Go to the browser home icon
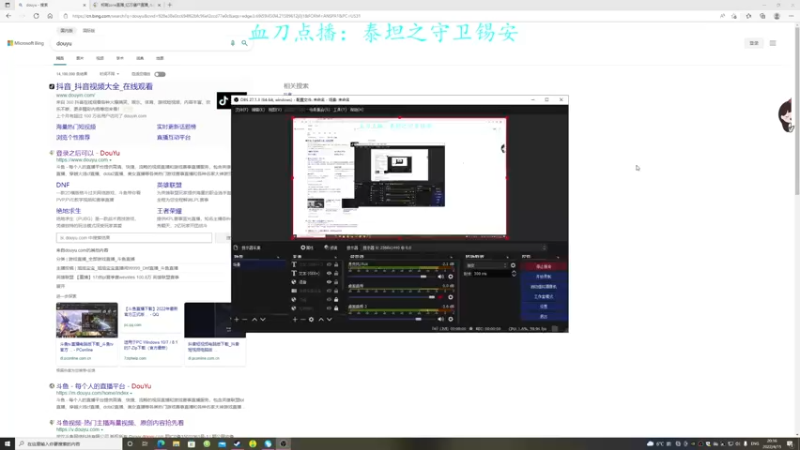The height and width of the screenshot is (450, 800). point(50,16)
